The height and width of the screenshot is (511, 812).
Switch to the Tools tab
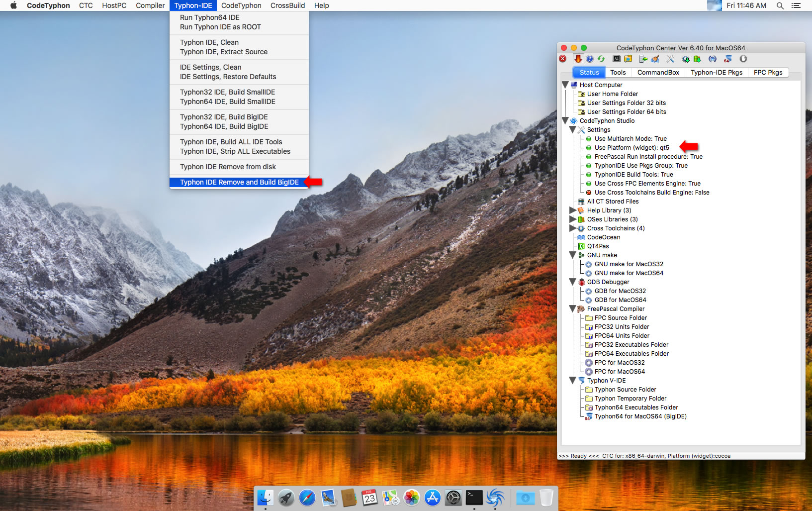click(618, 72)
